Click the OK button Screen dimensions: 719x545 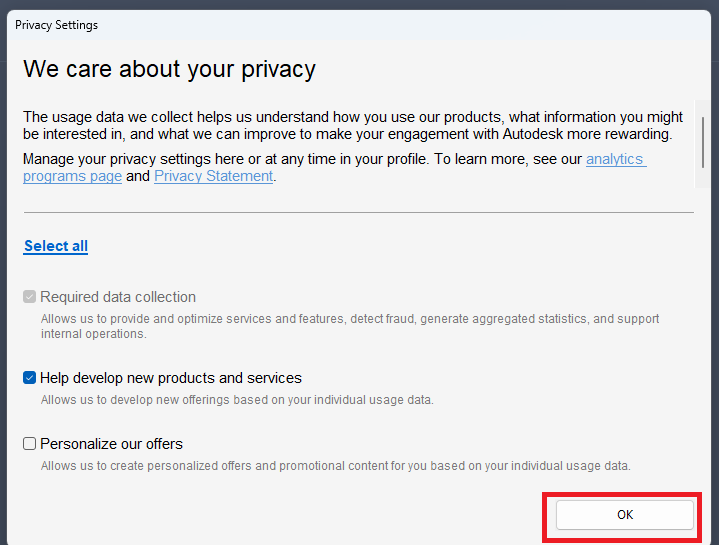coord(624,515)
